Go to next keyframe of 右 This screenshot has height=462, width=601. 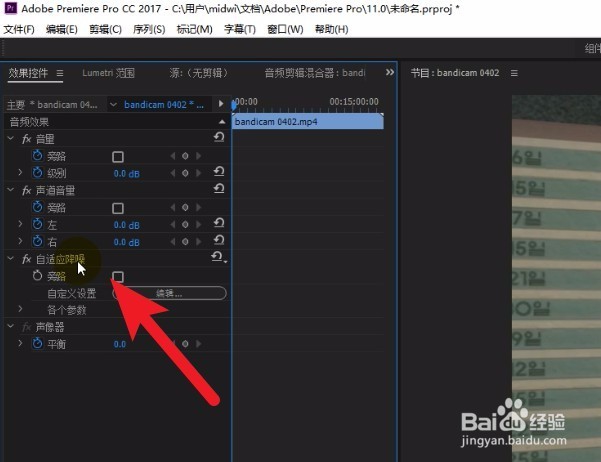(x=198, y=242)
